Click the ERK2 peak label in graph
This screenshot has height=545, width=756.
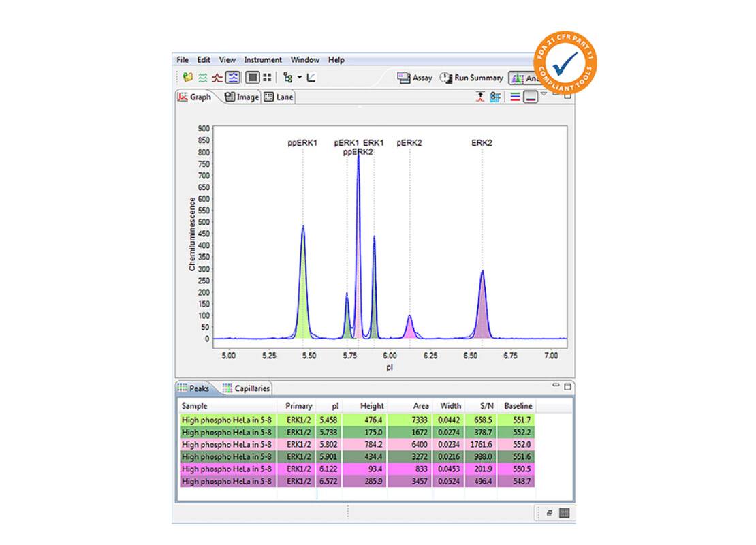(482, 143)
